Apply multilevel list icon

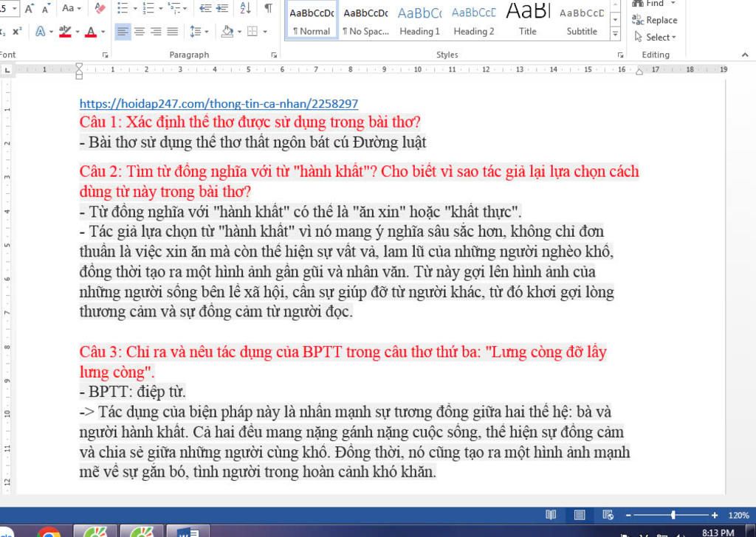[173, 8]
